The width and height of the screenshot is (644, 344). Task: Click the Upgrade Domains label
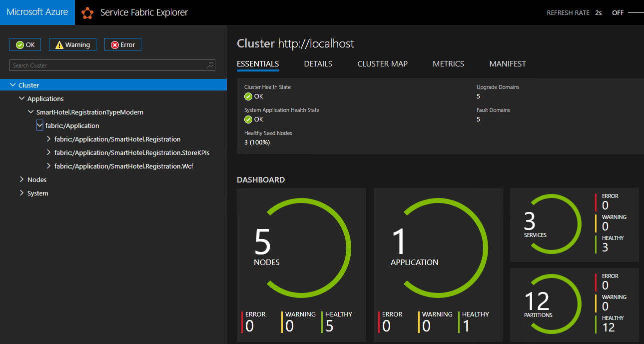pos(498,87)
